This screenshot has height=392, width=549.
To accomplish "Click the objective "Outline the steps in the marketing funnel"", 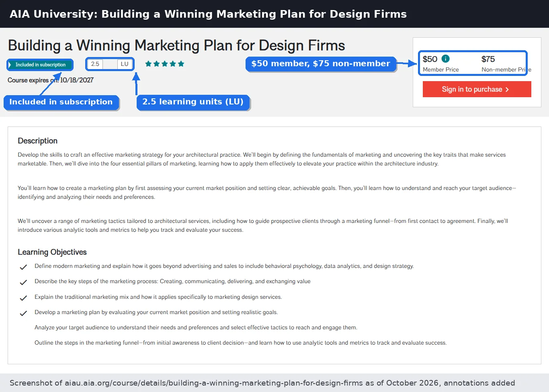I will click(241, 343).
